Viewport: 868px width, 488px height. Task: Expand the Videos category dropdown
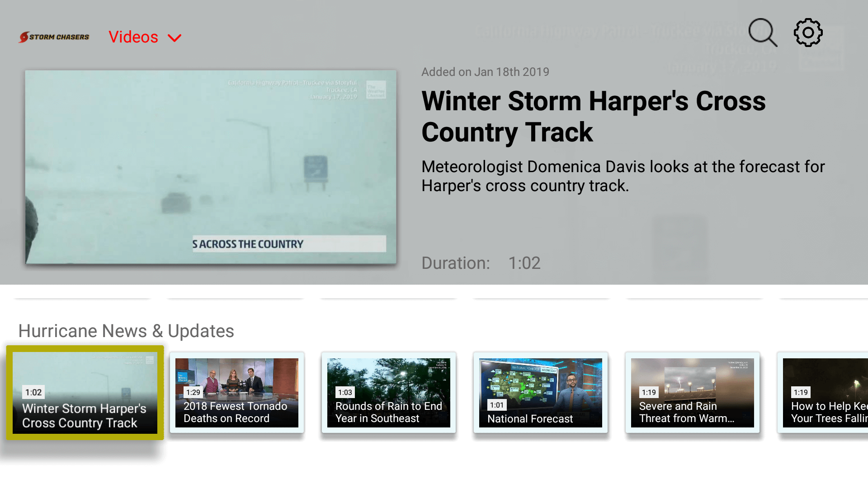(145, 37)
